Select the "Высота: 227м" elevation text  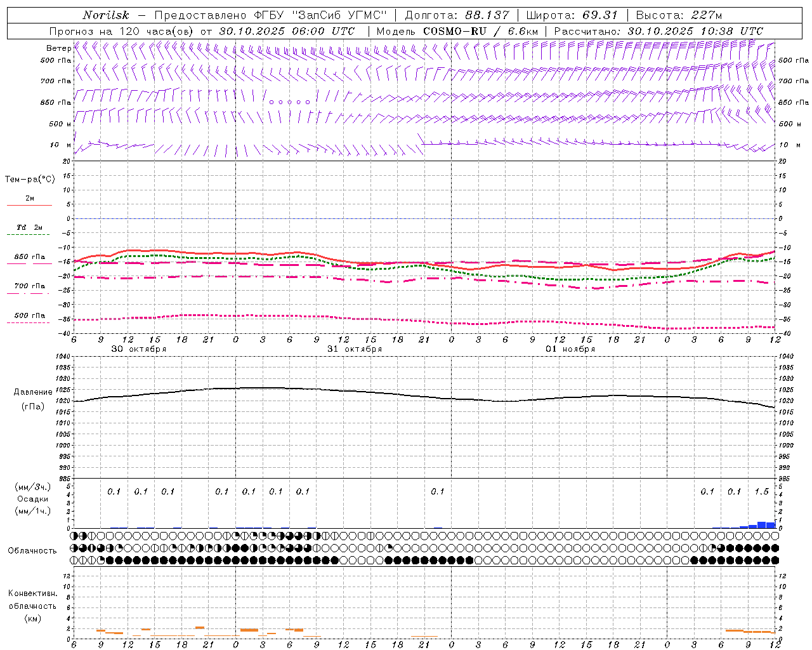pyautogui.click(x=679, y=15)
